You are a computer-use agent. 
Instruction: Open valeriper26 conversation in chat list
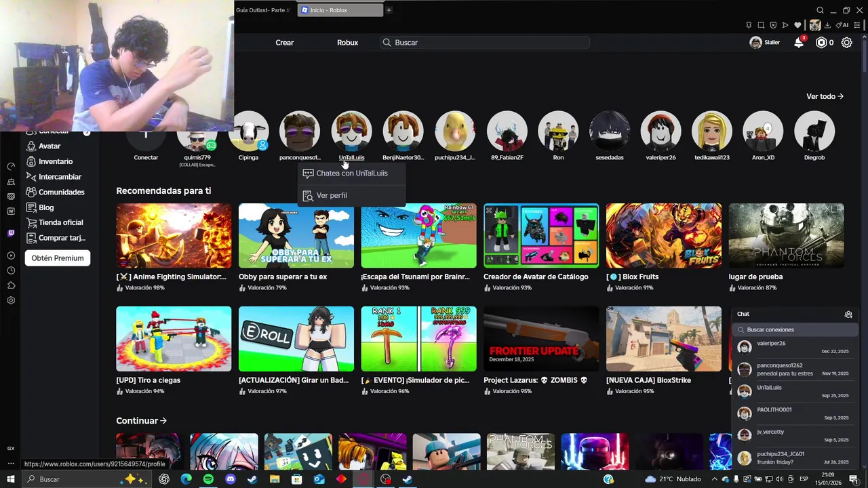click(794, 347)
